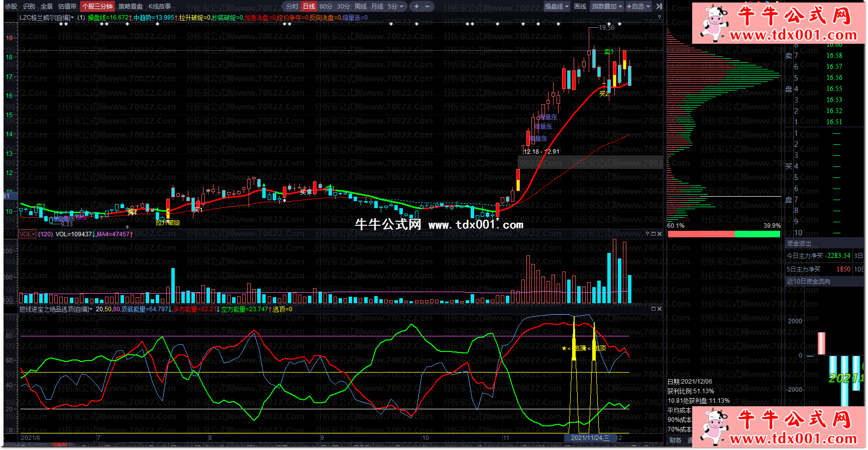This screenshot has width=868, height=450.
Task: Click the green 39.9% portion of ratio bar
Action: [757, 234]
